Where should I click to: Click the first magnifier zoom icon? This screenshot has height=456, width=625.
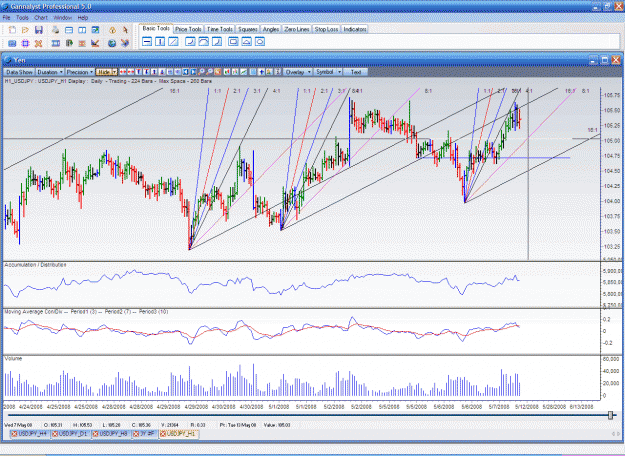(201, 72)
